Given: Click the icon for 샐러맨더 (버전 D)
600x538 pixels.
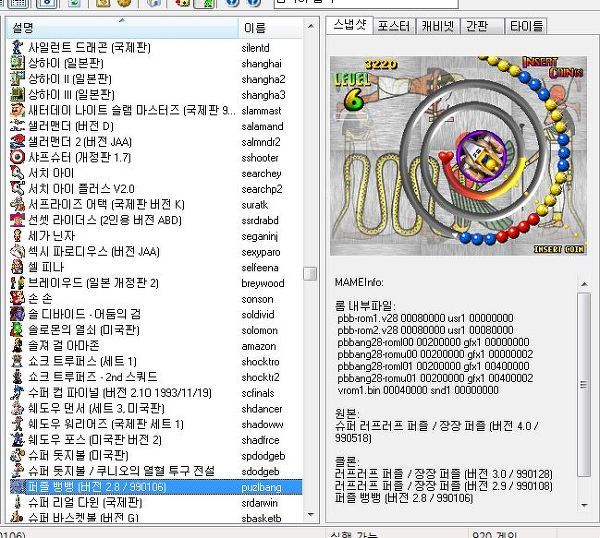Looking at the screenshot, I should coord(17,126).
